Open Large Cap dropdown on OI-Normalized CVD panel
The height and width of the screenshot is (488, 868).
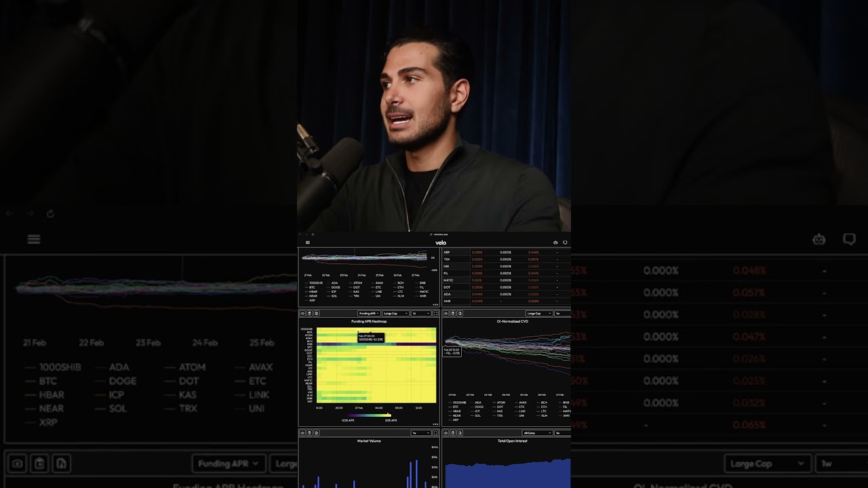tap(539, 314)
